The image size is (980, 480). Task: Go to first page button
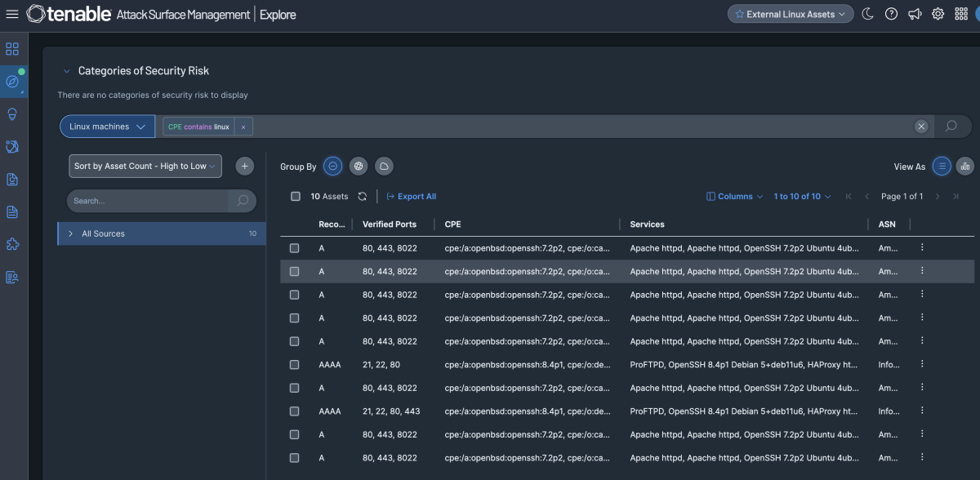[849, 197]
